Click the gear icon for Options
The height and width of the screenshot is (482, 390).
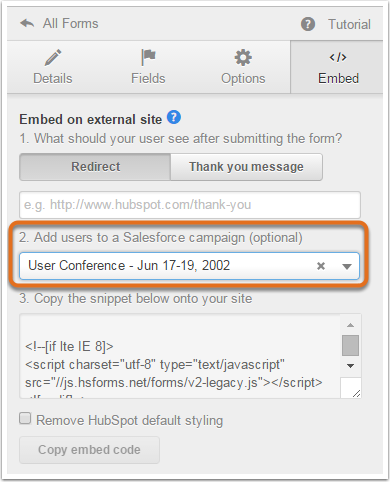click(243, 57)
